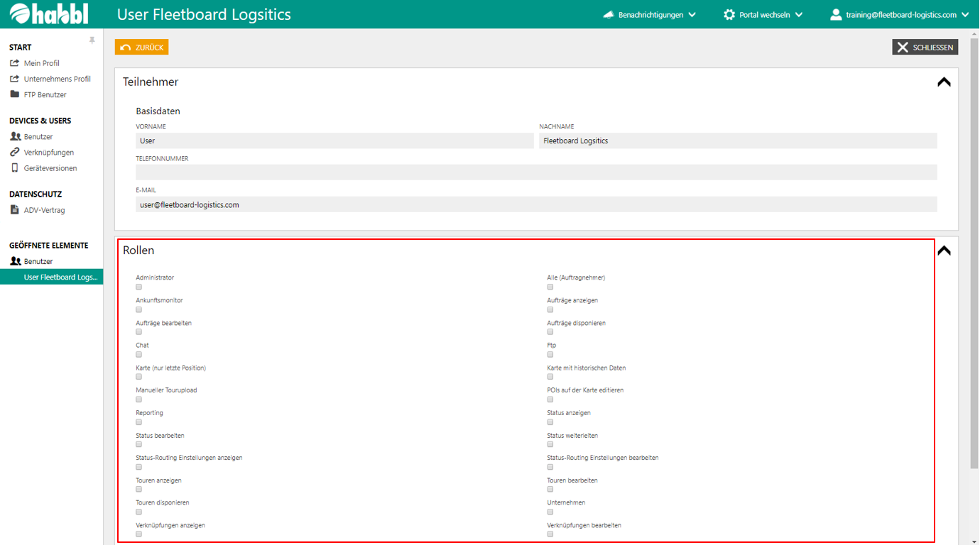Tick the Chat role checkbox
Viewport: 980px width, 545px height.
pyautogui.click(x=139, y=355)
